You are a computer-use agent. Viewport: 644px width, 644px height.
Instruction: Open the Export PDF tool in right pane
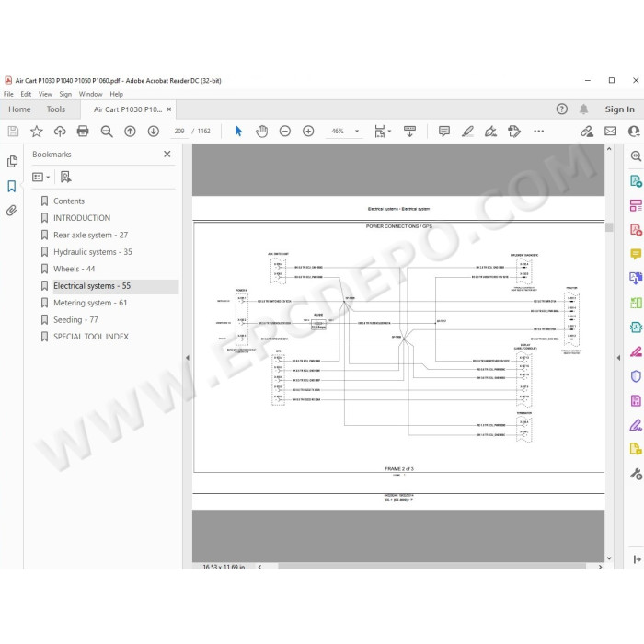coord(636,181)
